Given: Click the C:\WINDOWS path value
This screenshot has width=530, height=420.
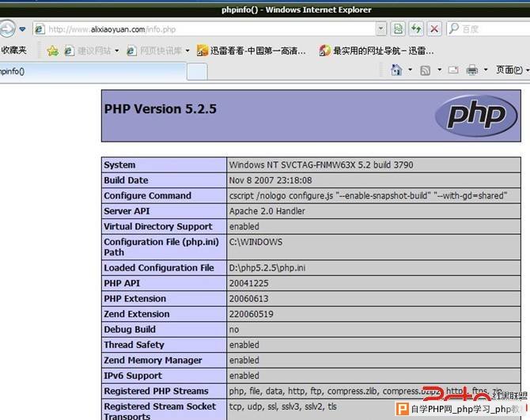Looking at the screenshot, I should [256, 242].
